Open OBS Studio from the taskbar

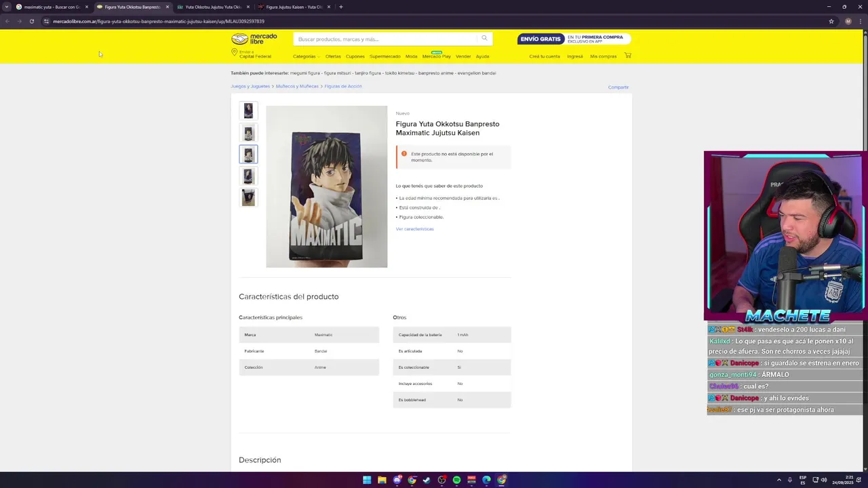pyautogui.click(x=441, y=480)
